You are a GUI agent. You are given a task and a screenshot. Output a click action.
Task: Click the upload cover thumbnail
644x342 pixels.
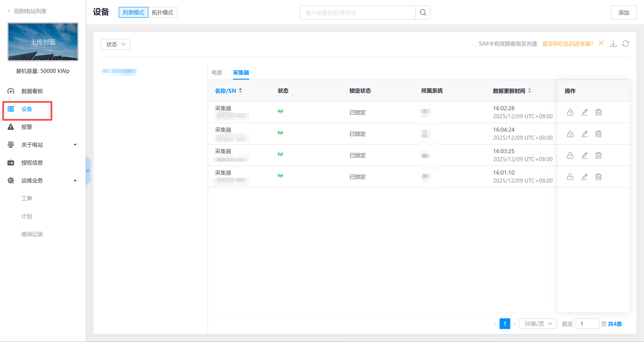(43, 42)
